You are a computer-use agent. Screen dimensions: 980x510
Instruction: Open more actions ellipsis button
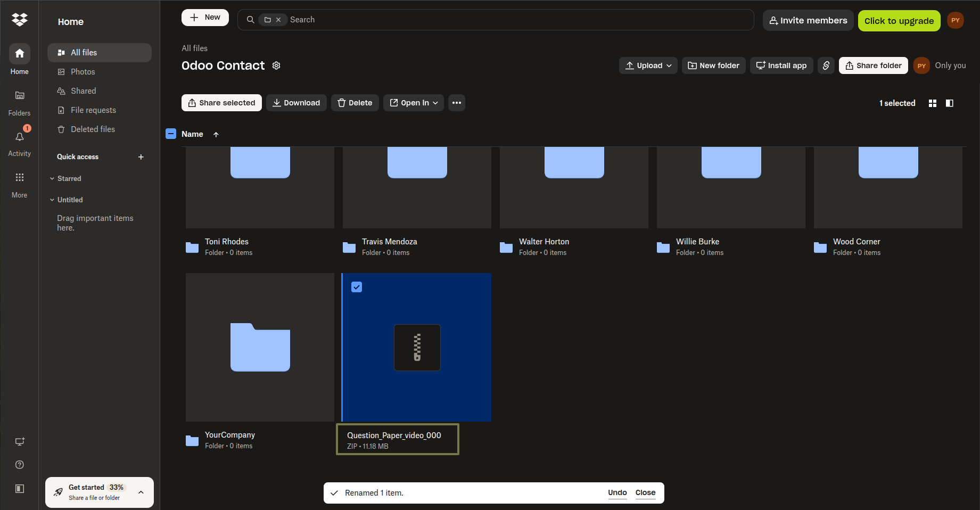coord(457,103)
